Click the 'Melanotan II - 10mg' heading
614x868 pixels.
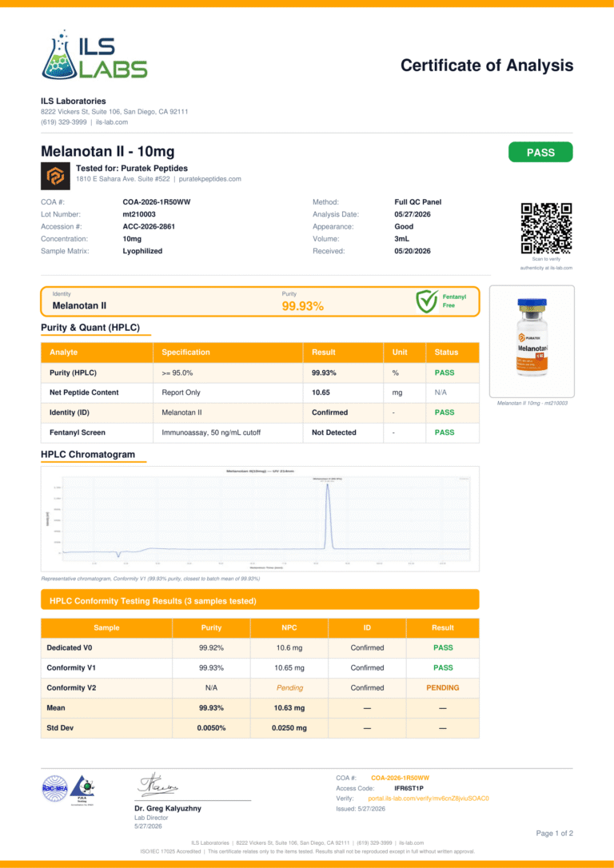coord(107,151)
